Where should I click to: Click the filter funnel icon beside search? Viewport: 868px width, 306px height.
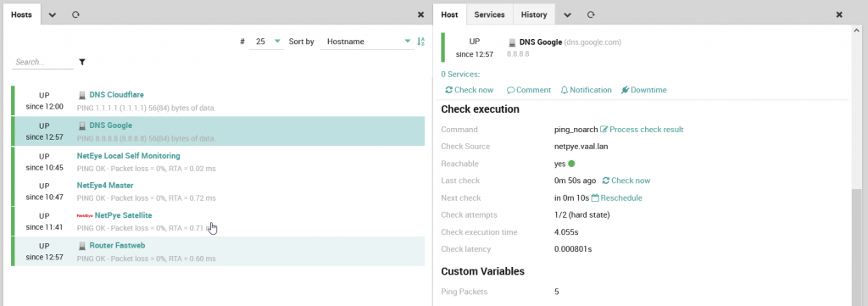(82, 62)
